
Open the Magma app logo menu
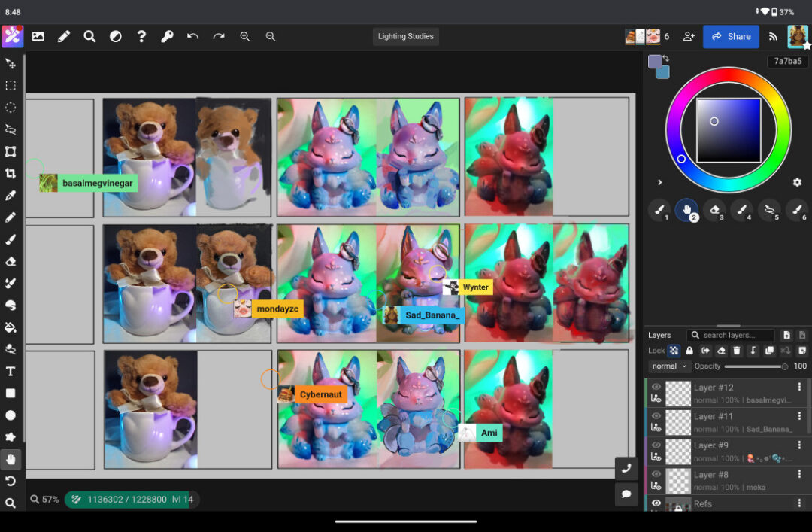coord(13,36)
